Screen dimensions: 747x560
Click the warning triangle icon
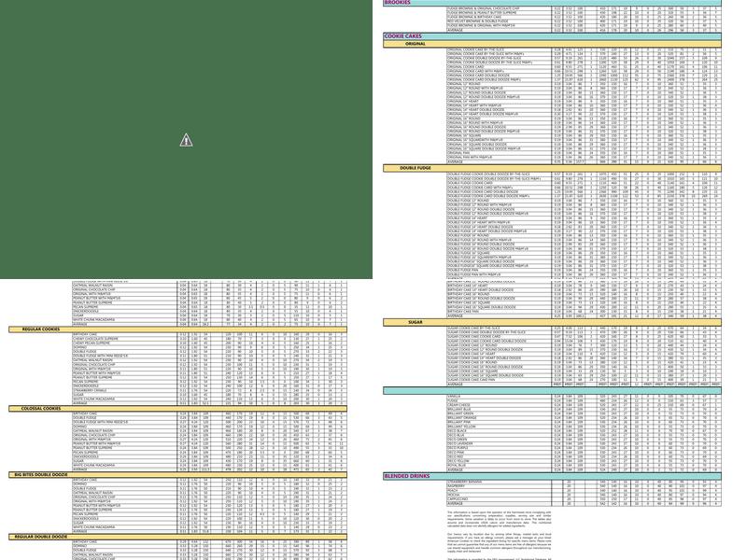coord(187,141)
